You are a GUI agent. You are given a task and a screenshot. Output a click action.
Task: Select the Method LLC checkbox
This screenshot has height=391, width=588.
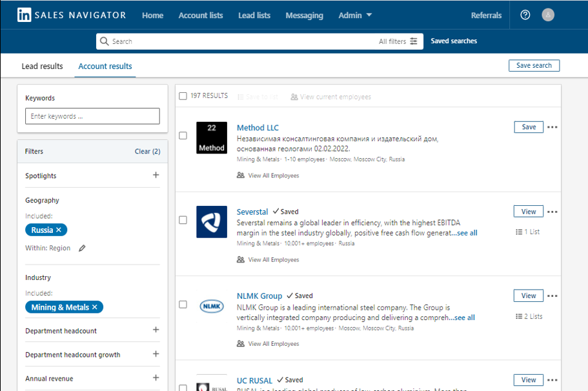(x=183, y=135)
